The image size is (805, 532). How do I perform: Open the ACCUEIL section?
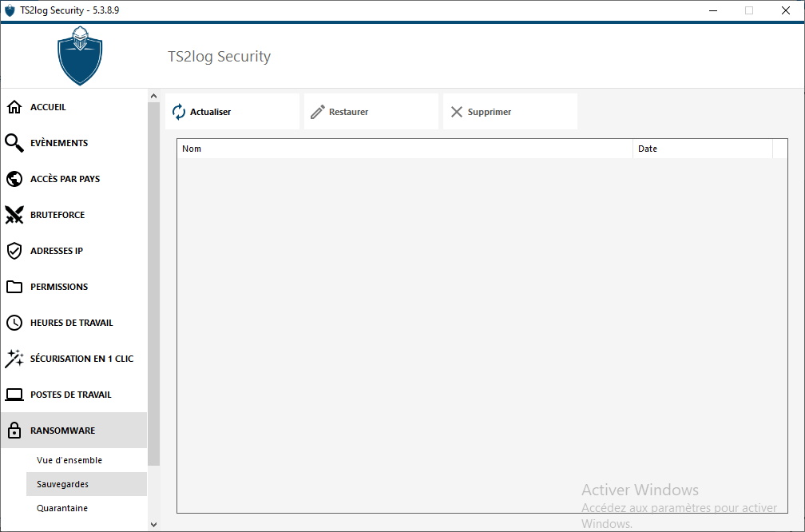click(x=74, y=107)
